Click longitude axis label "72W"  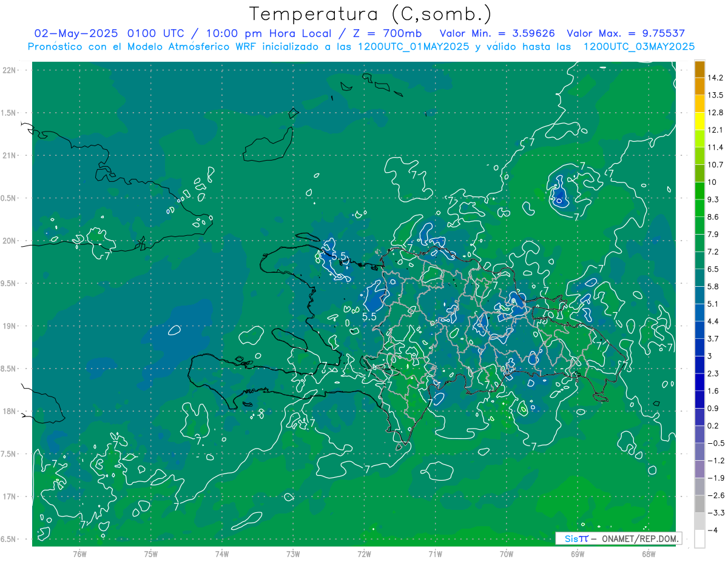click(x=364, y=554)
